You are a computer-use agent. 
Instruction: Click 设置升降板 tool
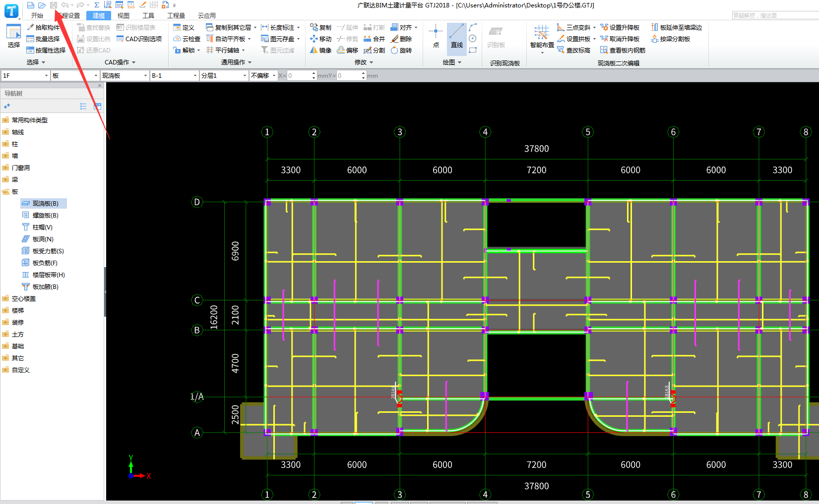620,27
